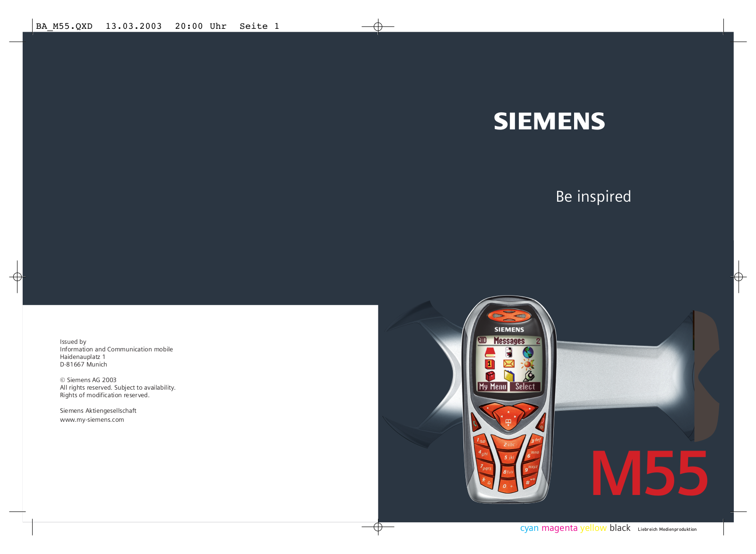Open the www.my-siemens.com link
The height and width of the screenshot is (554, 756).
[92, 419]
